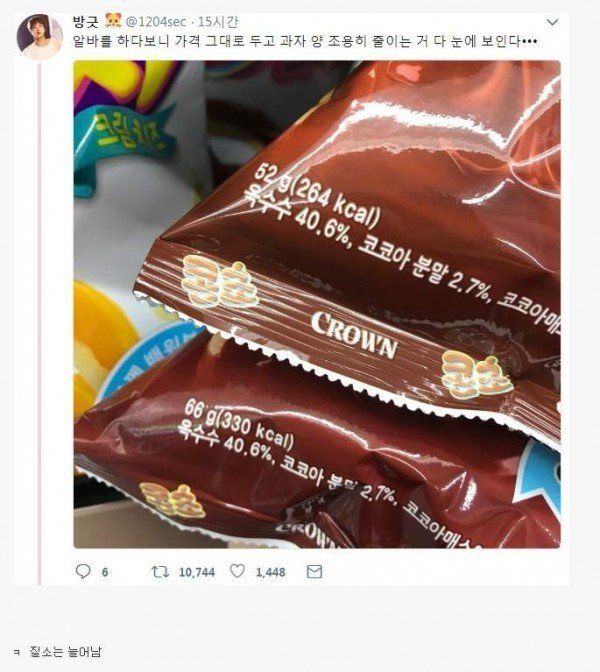The image size is (600, 672).
Task: Click the display name 방긋
Action: (86, 21)
